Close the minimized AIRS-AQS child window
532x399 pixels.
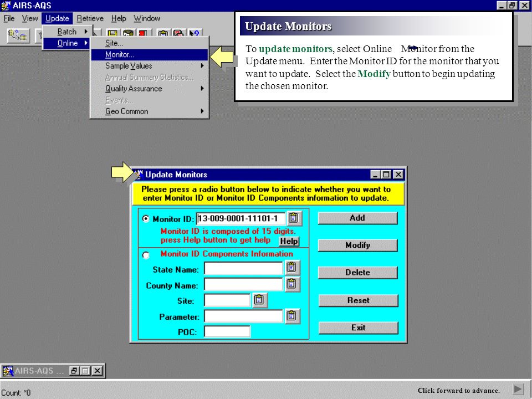tap(97, 371)
